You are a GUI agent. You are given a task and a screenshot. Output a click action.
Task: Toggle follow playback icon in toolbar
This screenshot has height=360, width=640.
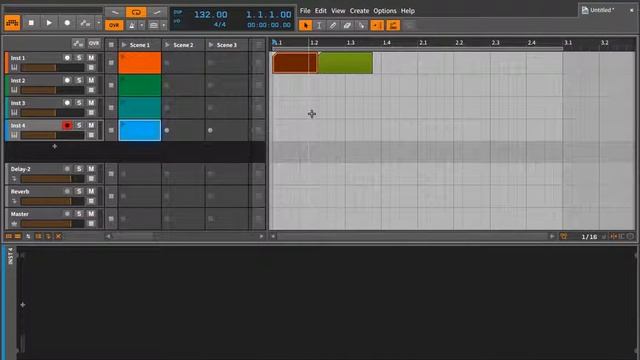click(377, 25)
